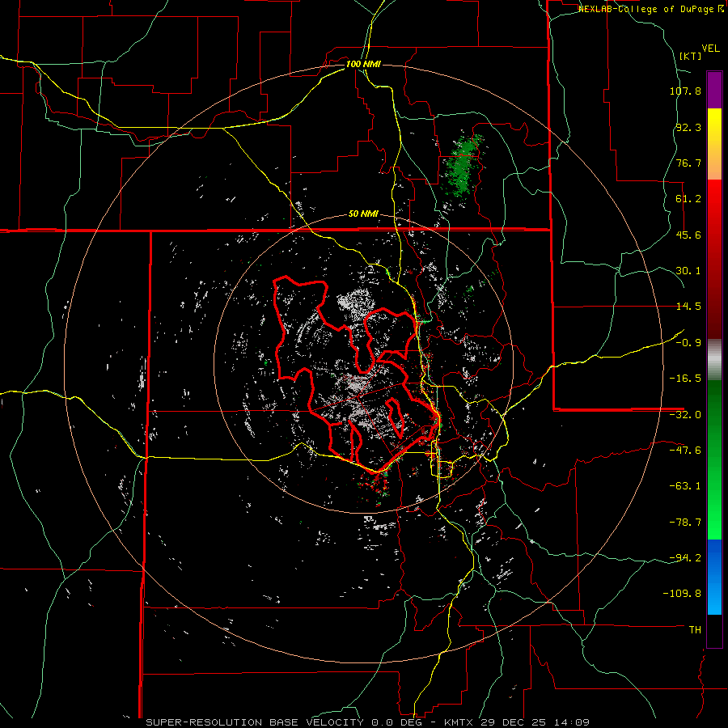This screenshot has height=728, width=728.
Task: Click the Super-Resolution Base Velocity caption
Action: (255, 722)
